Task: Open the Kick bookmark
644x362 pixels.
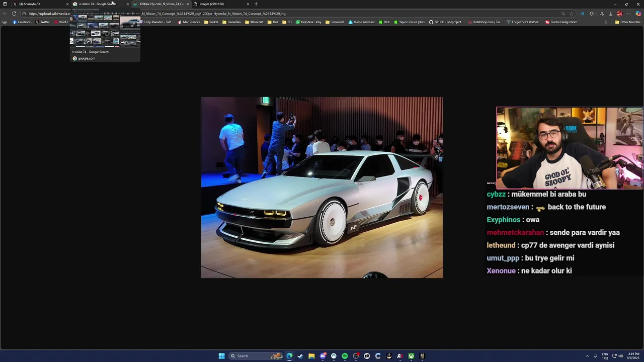Action: (384, 22)
